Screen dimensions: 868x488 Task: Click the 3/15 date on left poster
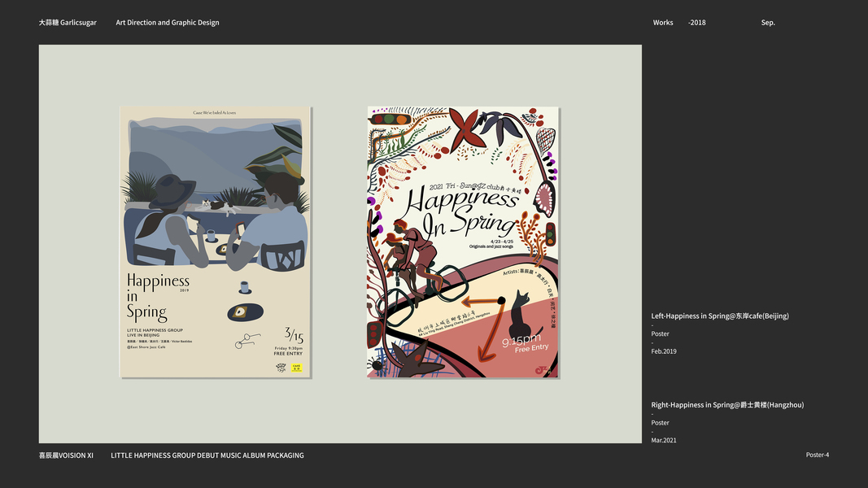(294, 334)
